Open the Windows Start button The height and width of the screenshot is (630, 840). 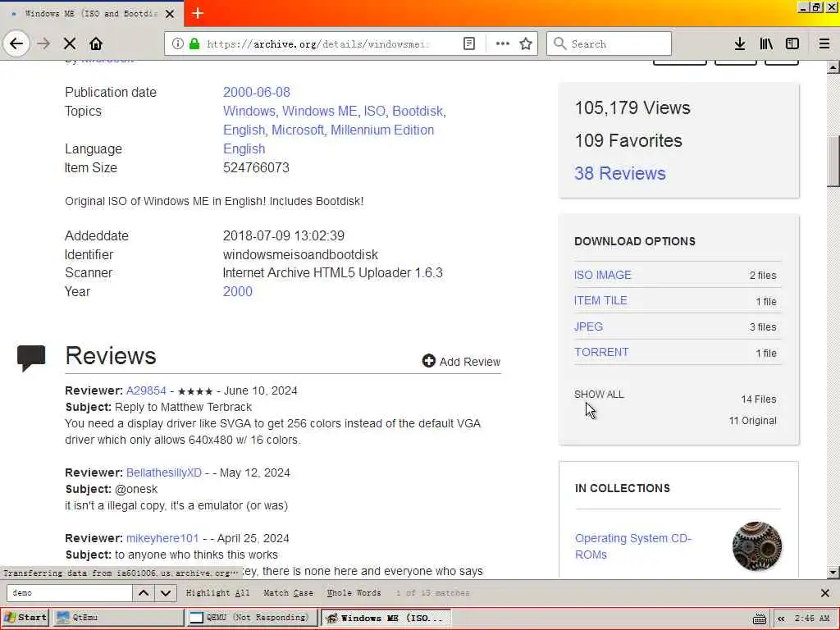(25, 618)
